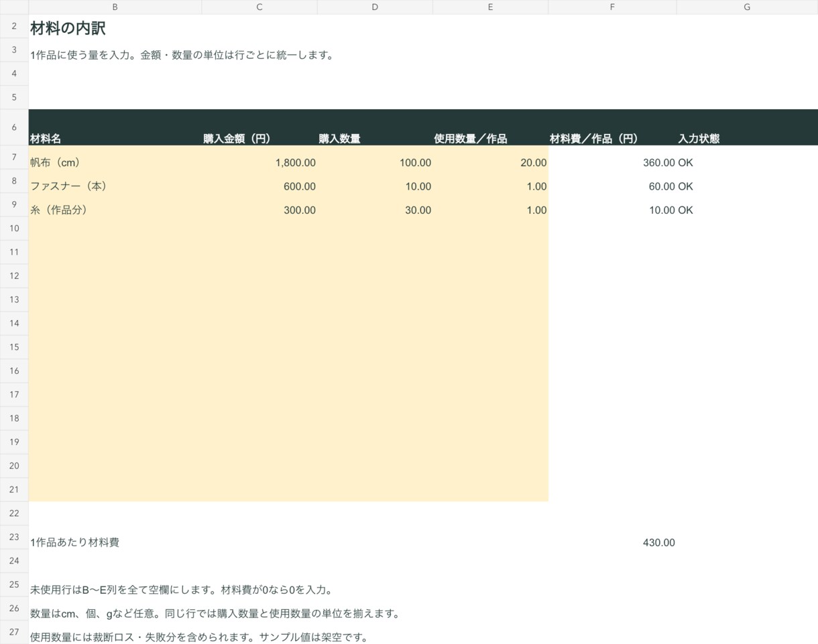818x644 pixels.
Task: Select column E header
Action: click(x=490, y=7)
